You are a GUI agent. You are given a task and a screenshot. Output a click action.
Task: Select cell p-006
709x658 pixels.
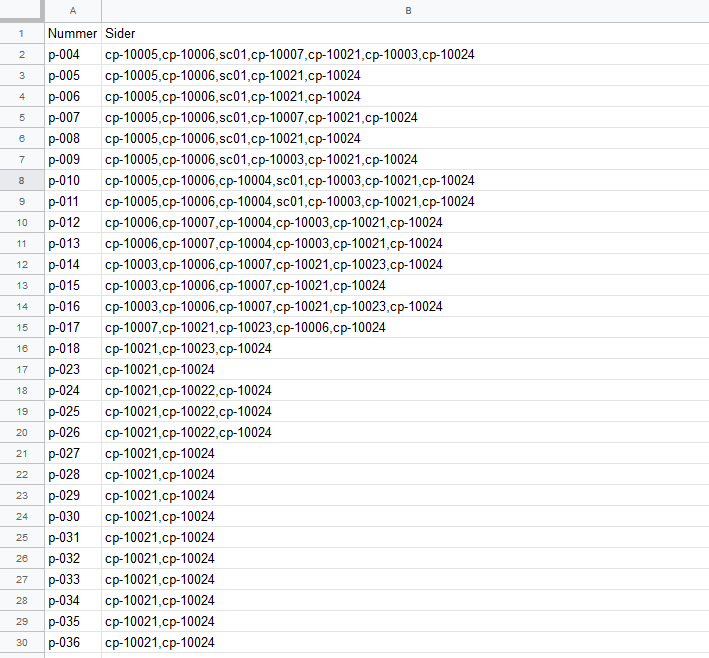coord(73,96)
